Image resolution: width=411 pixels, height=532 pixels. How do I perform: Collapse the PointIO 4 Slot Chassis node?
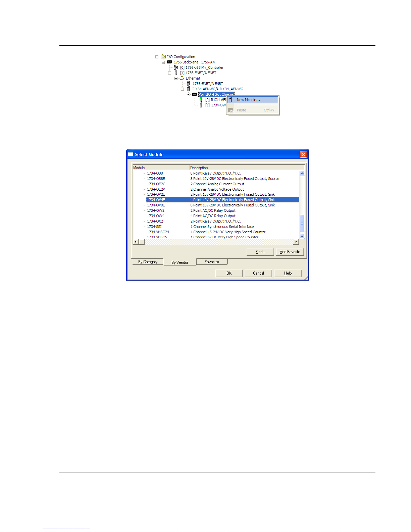pyautogui.click(x=188, y=94)
